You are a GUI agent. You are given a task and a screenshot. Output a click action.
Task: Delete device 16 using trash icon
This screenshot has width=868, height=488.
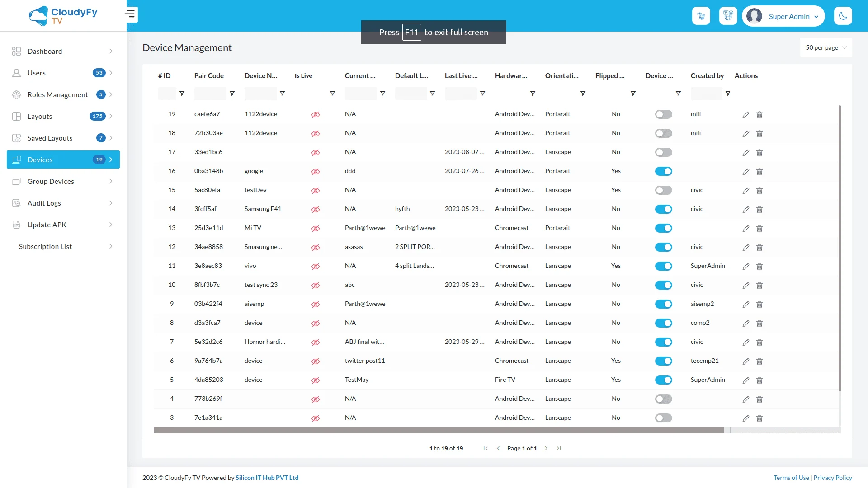(759, 172)
